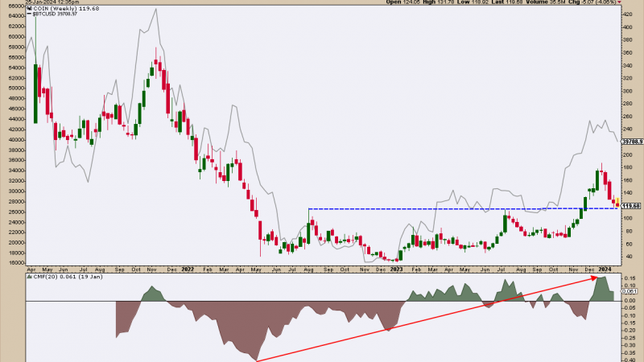Click the 0.061 CMF value tag on right axis
Screen dimensions: 644x362
coord(630,291)
